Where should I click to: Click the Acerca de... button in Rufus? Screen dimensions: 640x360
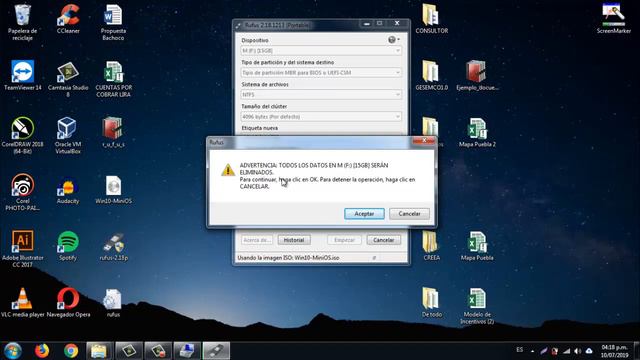coord(257,240)
